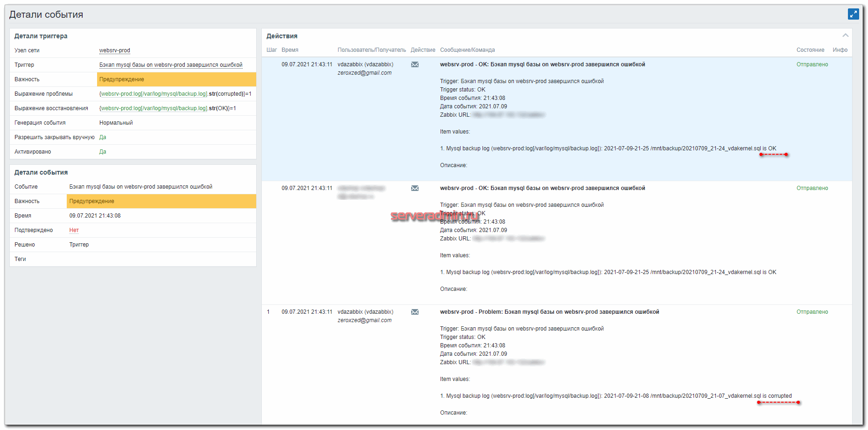868x430 pixels.
Task: Open the websrv-prod host link
Action: pos(114,50)
